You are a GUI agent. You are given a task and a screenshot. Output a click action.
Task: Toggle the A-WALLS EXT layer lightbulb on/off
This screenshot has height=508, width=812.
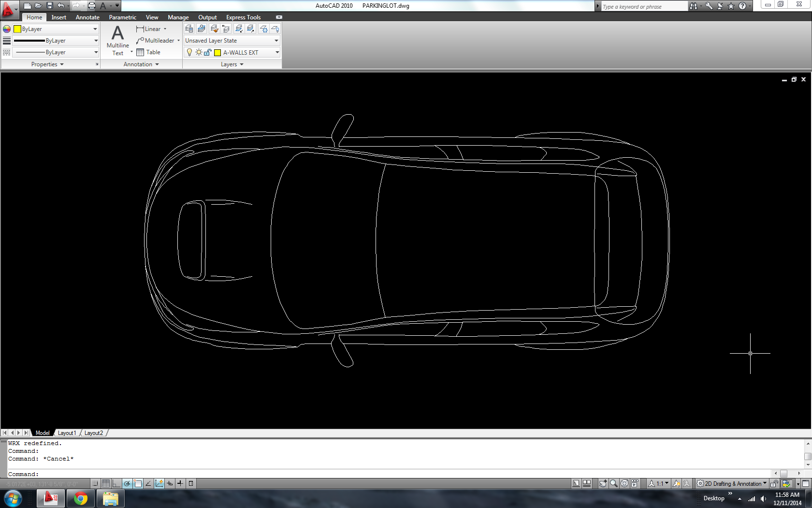[189, 52]
